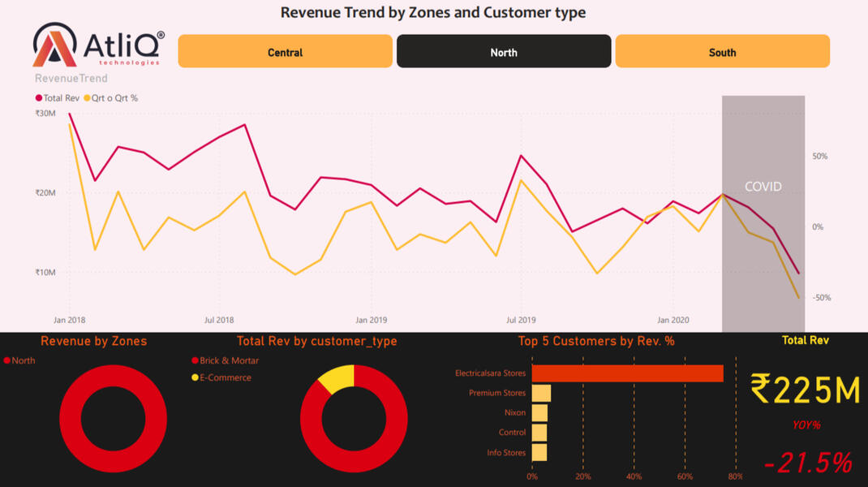
Task: Click the North legend dot in Revenue by Zones
Action: 8,360
